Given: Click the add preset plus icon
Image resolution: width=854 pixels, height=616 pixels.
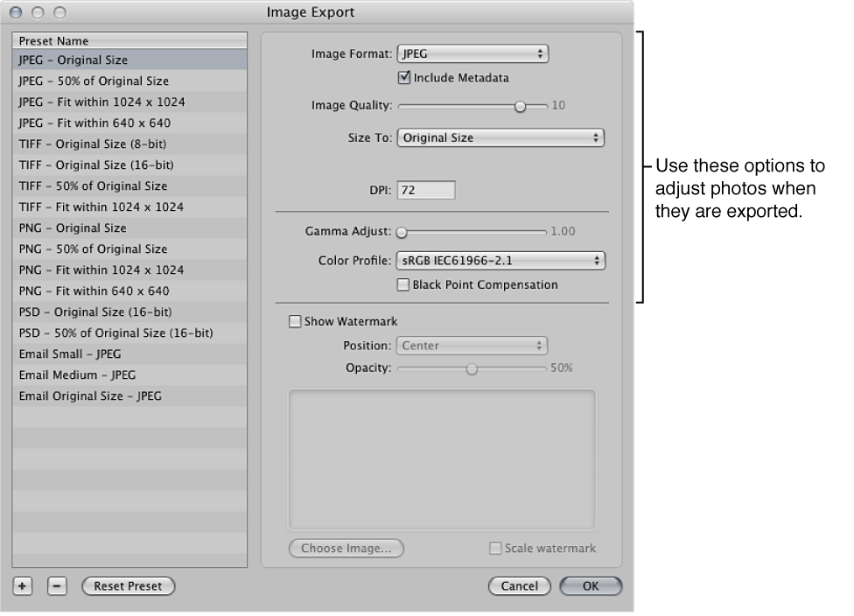Looking at the screenshot, I should click(21, 586).
